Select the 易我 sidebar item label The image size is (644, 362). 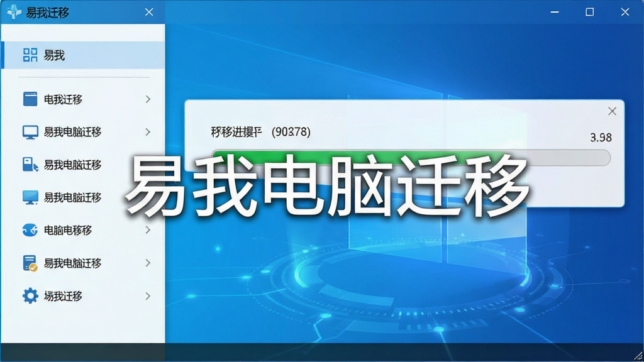tap(54, 55)
